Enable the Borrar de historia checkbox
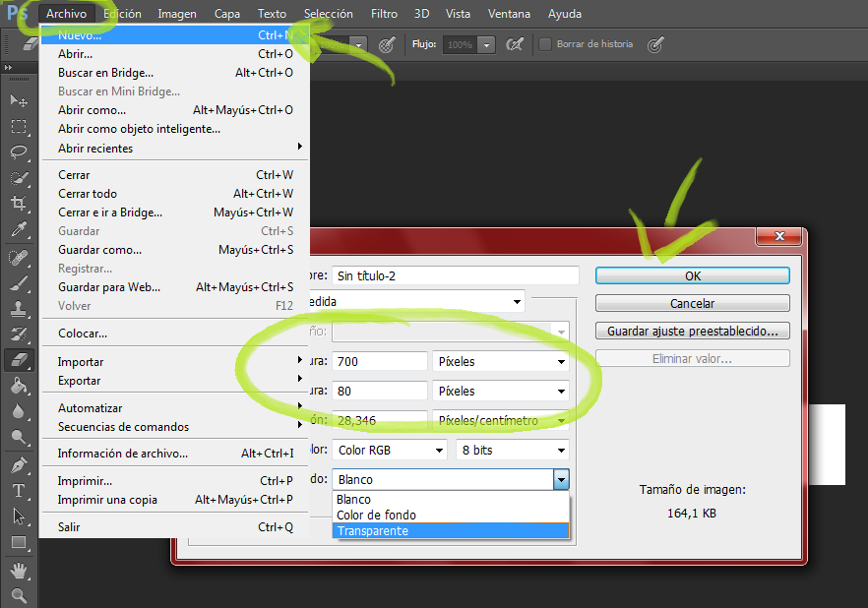This screenshot has height=608, width=868. tap(545, 43)
